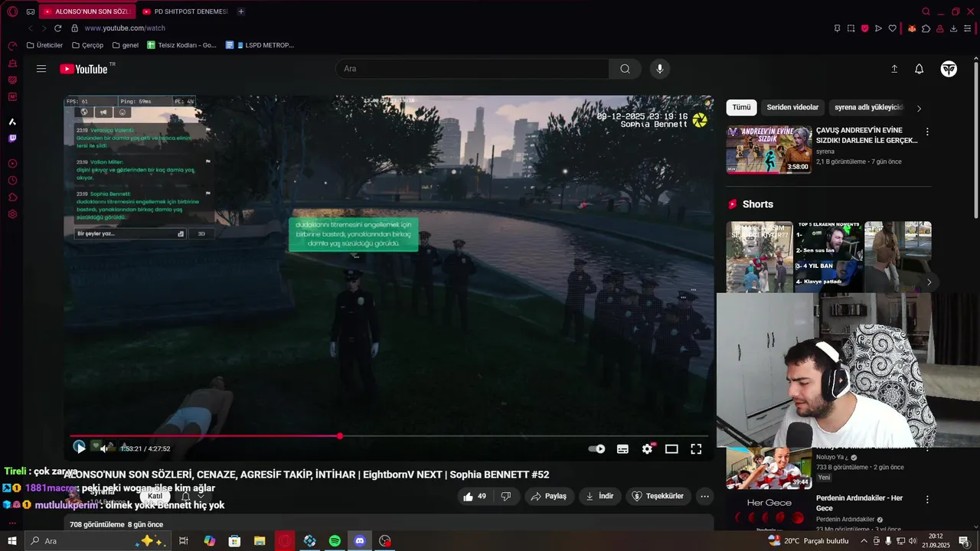Open Telsiz Kodları bookmark
The width and height of the screenshot is (980, 551).
tap(181, 45)
